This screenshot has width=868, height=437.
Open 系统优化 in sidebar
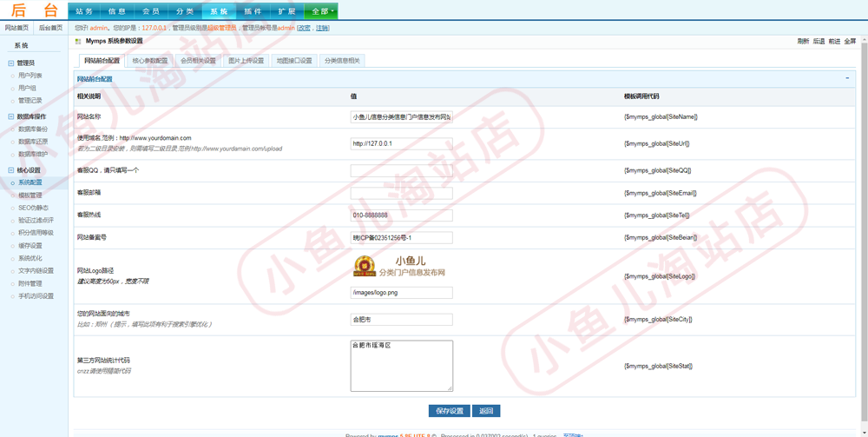tap(30, 258)
